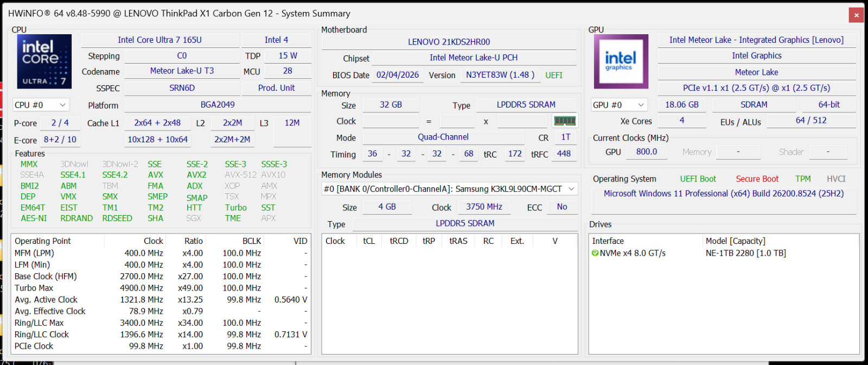Click the 18.06 GB GPU memory value
868x365 pixels.
click(682, 105)
